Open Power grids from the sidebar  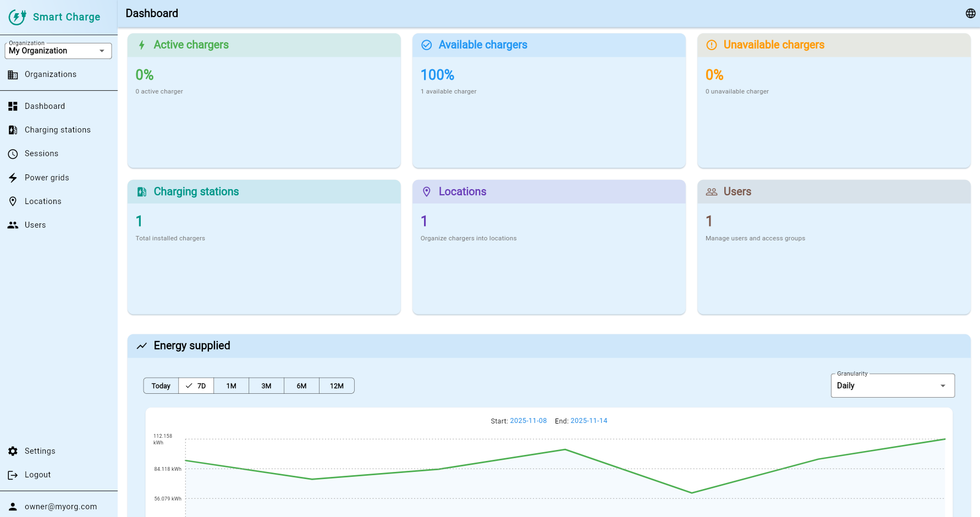pyautogui.click(x=47, y=177)
